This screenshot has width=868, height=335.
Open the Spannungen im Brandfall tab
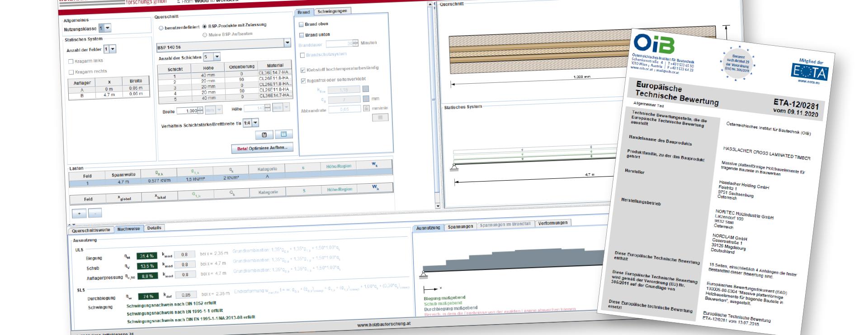(x=505, y=225)
